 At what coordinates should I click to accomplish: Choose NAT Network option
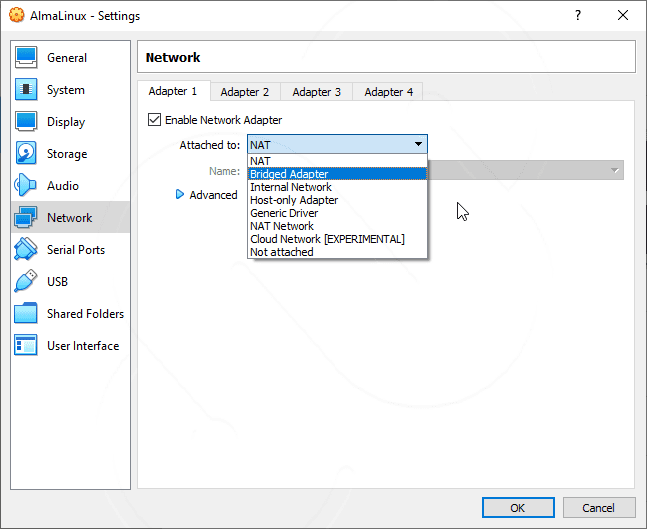[337, 226]
